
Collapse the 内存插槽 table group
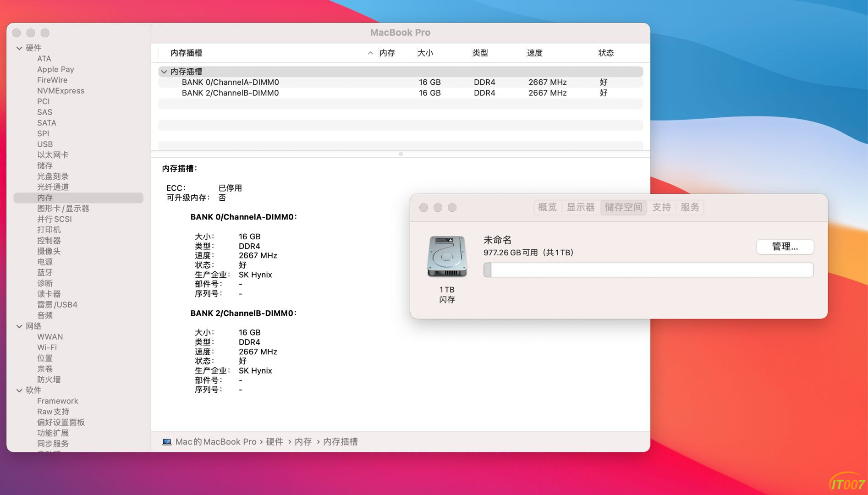[164, 71]
